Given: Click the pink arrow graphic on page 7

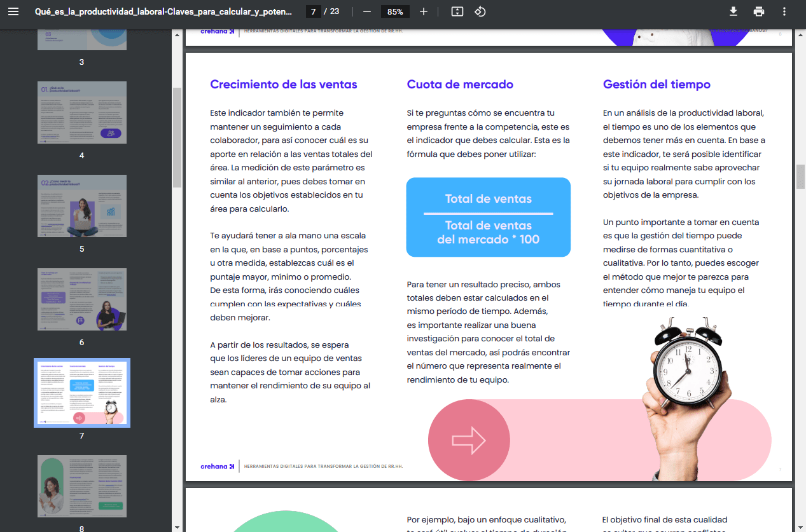Looking at the screenshot, I should coord(469,439).
